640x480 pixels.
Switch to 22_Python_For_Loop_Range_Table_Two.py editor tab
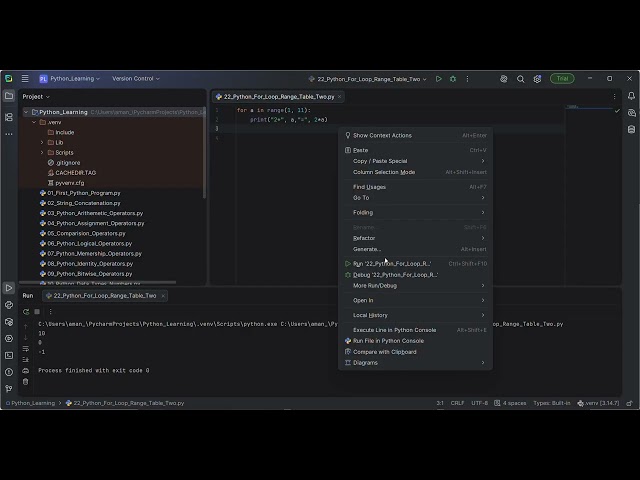(x=278, y=97)
